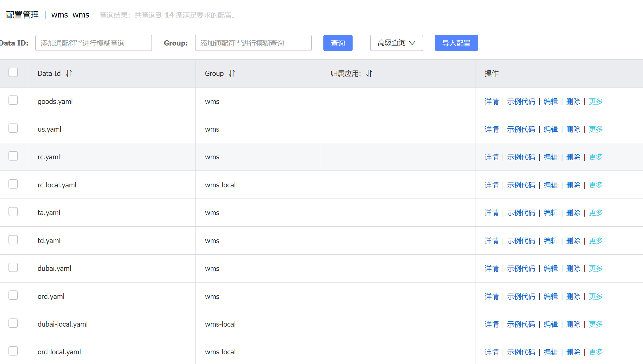This screenshot has width=643, height=364.
Task: Check the us.yaml row checkbox
Action: 13,128
